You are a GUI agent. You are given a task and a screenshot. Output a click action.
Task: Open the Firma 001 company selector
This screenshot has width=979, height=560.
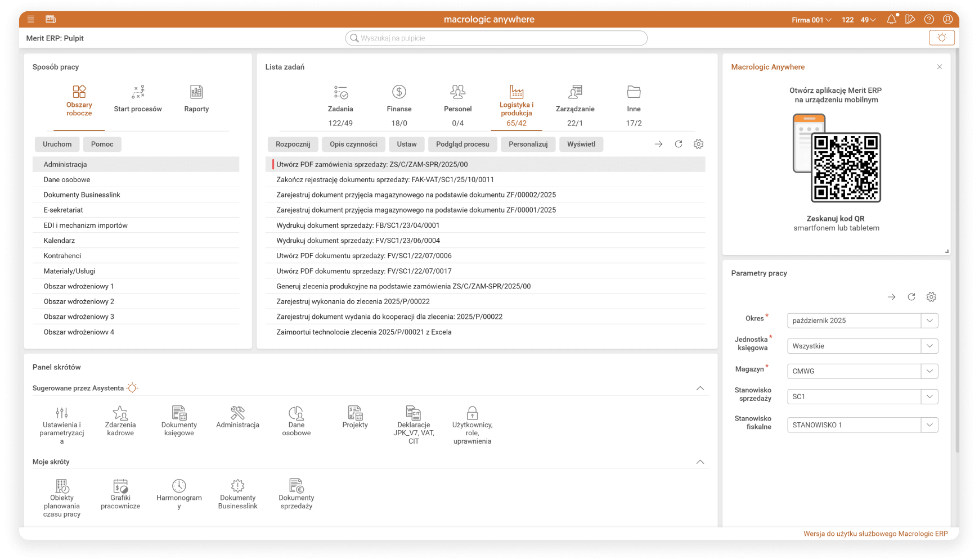pos(811,20)
